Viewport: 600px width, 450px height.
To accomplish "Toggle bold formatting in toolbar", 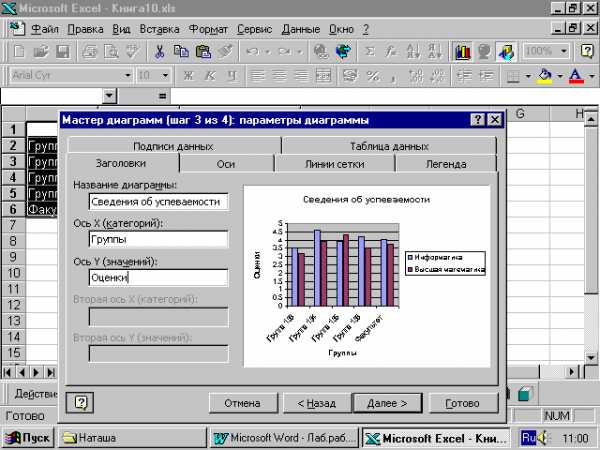I will (x=187, y=76).
